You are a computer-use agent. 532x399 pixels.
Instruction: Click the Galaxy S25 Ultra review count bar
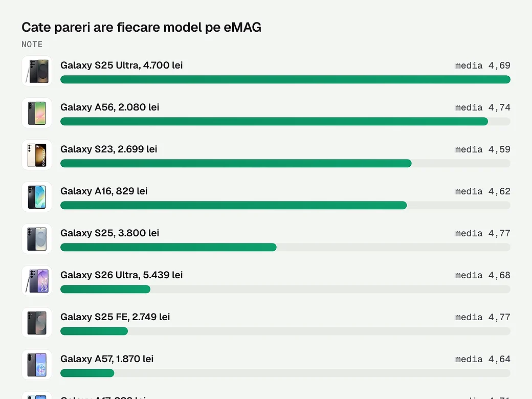[x=285, y=79]
